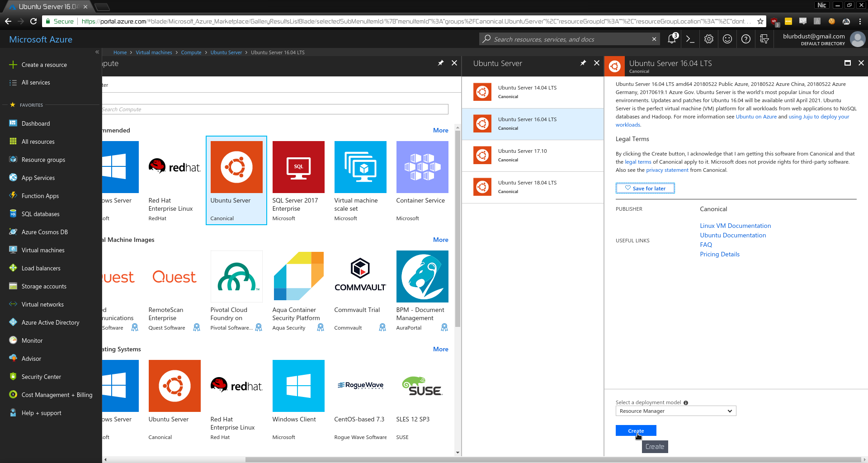Click the Save for later button
The width and height of the screenshot is (868, 463).
(645, 188)
